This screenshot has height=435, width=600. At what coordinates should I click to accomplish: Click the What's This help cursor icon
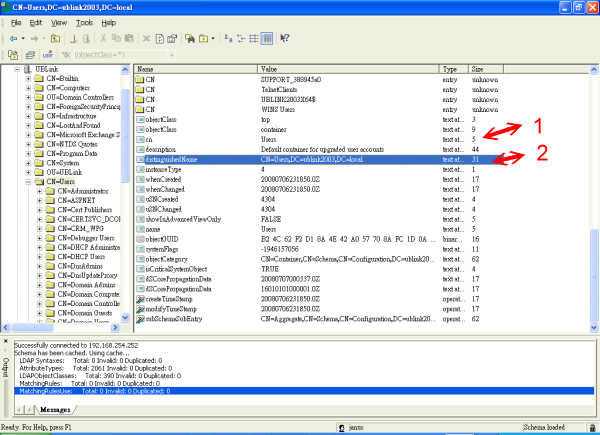285,38
